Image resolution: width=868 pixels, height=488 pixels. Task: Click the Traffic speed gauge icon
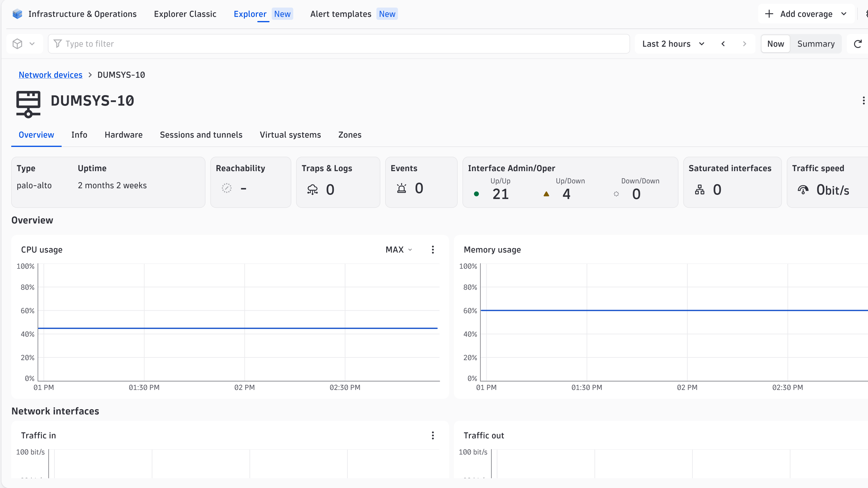click(x=803, y=190)
